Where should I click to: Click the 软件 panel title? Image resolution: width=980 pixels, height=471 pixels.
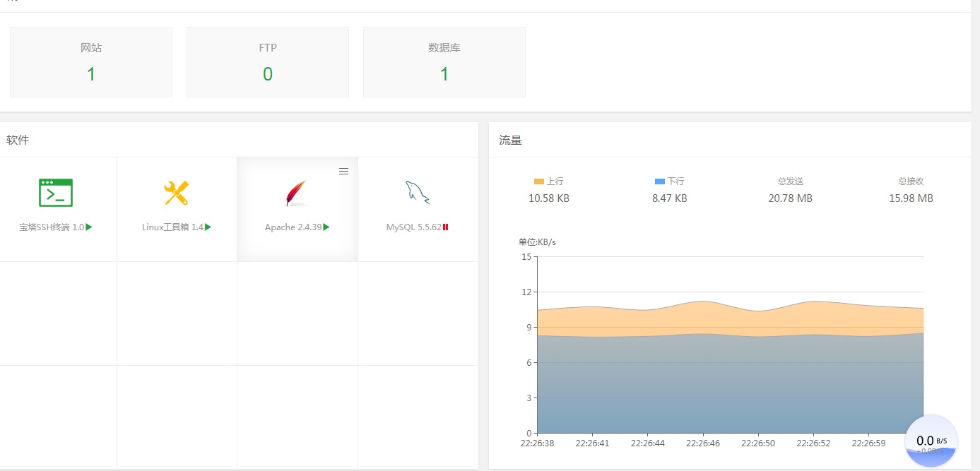click(x=18, y=140)
